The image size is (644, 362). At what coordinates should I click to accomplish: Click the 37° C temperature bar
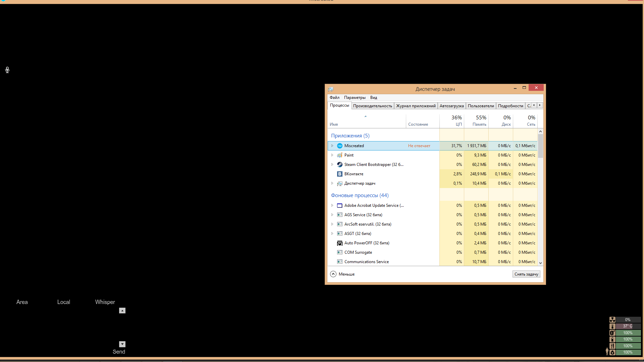(628, 326)
